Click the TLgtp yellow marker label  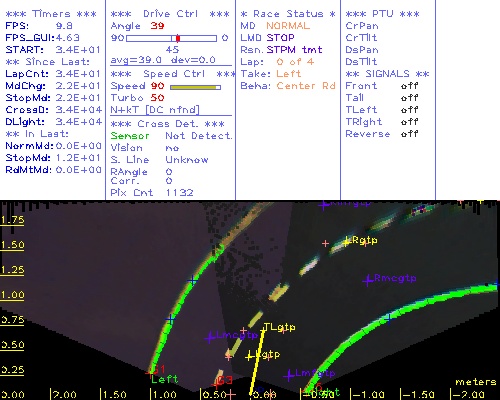coord(279,327)
